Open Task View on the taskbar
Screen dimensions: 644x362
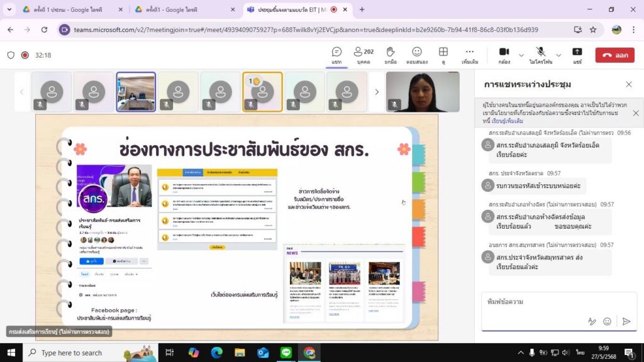[x=169, y=353]
